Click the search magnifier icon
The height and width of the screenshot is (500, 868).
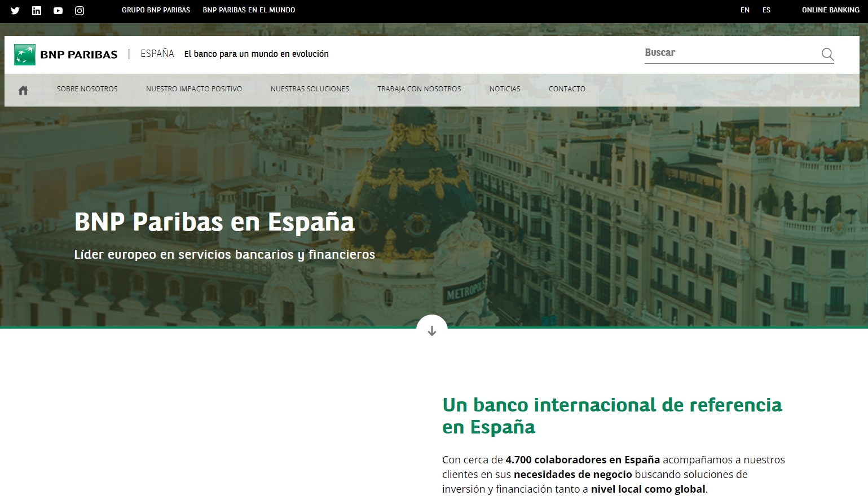point(827,54)
